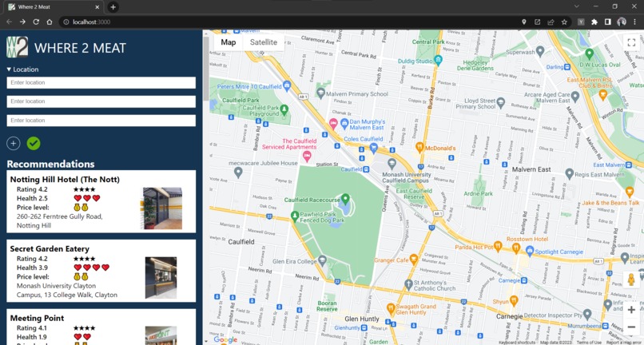Click Superwash map marker
Image resolution: width=644 pixels, height=345 pixels.
[x=540, y=51]
